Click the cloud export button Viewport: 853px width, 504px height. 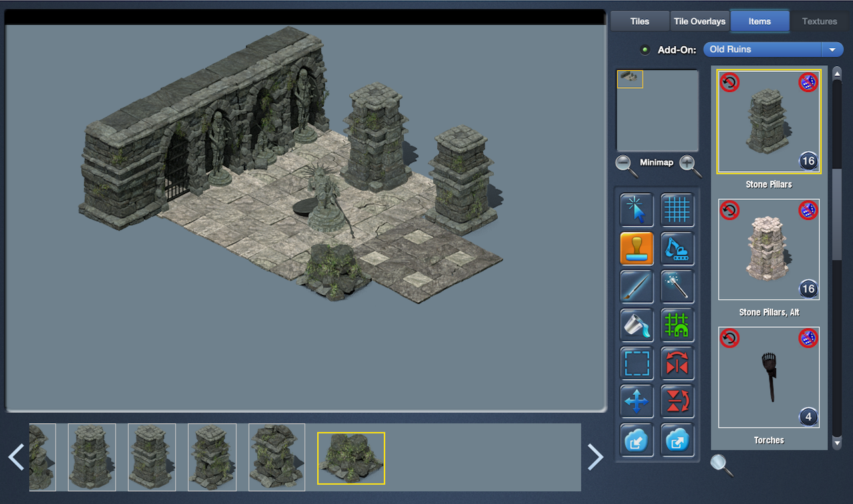point(677,440)
